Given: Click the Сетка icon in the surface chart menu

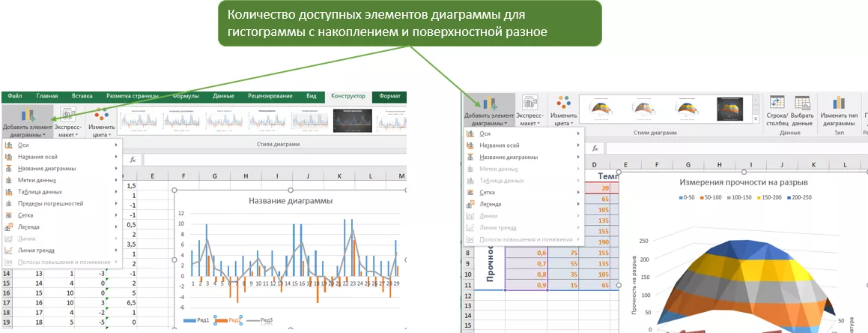Looking at the screenshot, I should (470, 192).
